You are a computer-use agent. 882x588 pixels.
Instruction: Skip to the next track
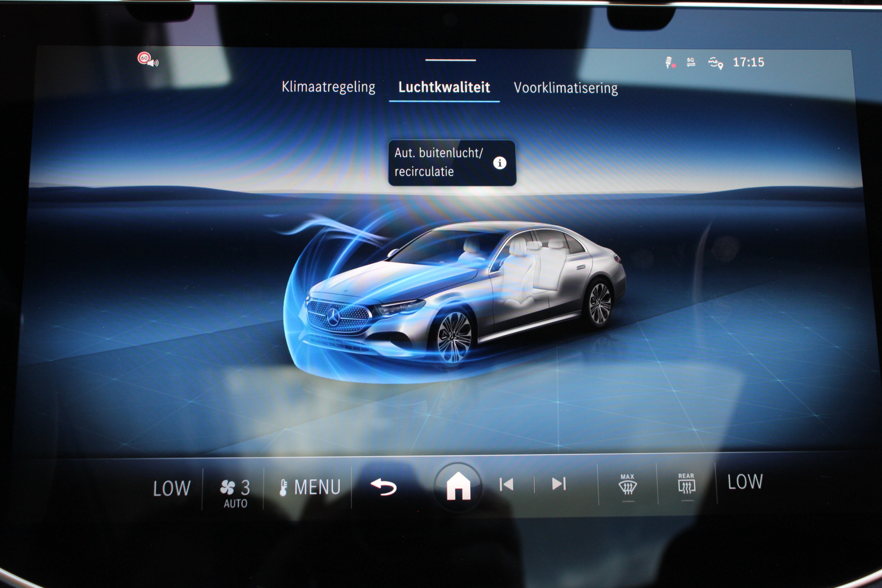[x=559, y=484]
